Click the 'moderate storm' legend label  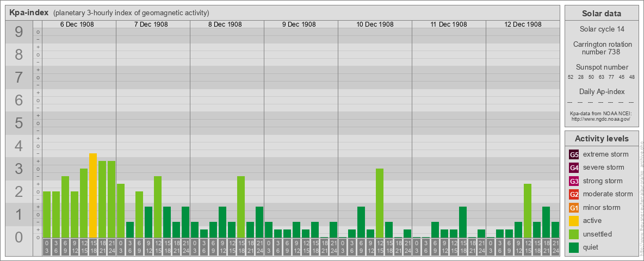608,194
